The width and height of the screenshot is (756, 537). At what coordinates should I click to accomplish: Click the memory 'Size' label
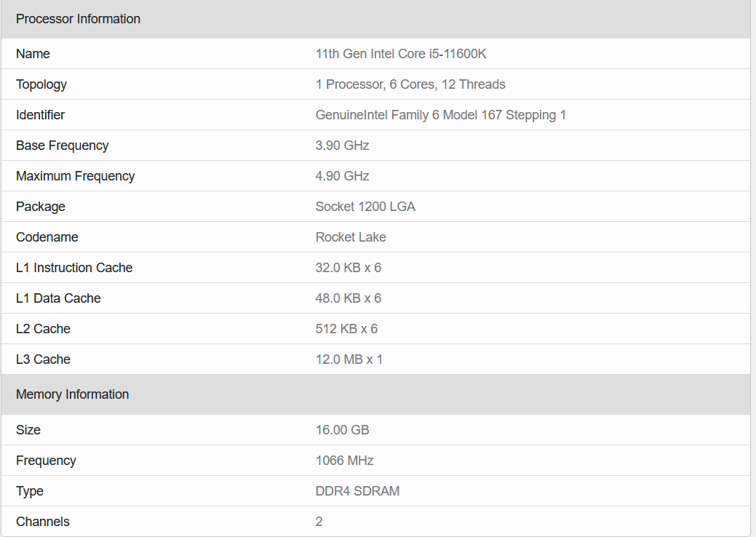(x=28, y=429)
